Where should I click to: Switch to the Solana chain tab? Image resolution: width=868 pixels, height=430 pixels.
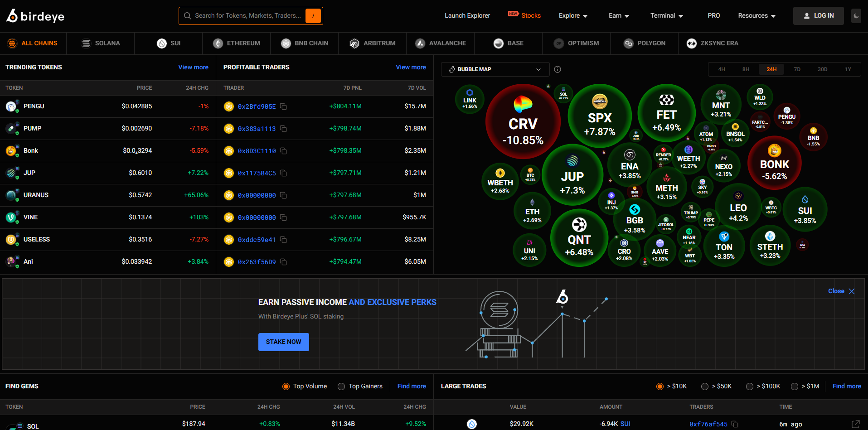point(101,43)
